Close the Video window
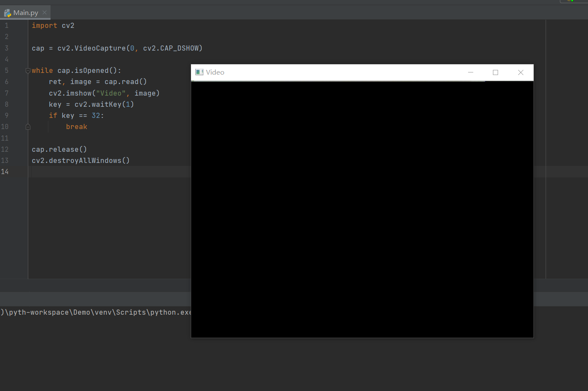588x391 pixels. point(521,72)
